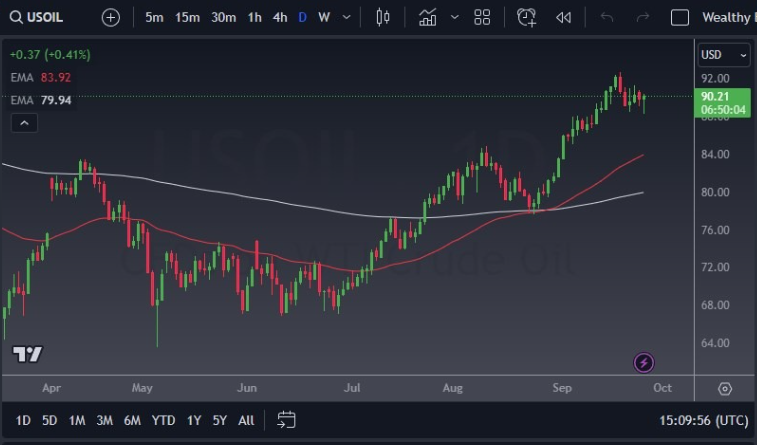Image resolution: width=757 pixels, height=445 pixels.
Task: Open the go to date calendar icon
Action: click(x=287, y=420)
